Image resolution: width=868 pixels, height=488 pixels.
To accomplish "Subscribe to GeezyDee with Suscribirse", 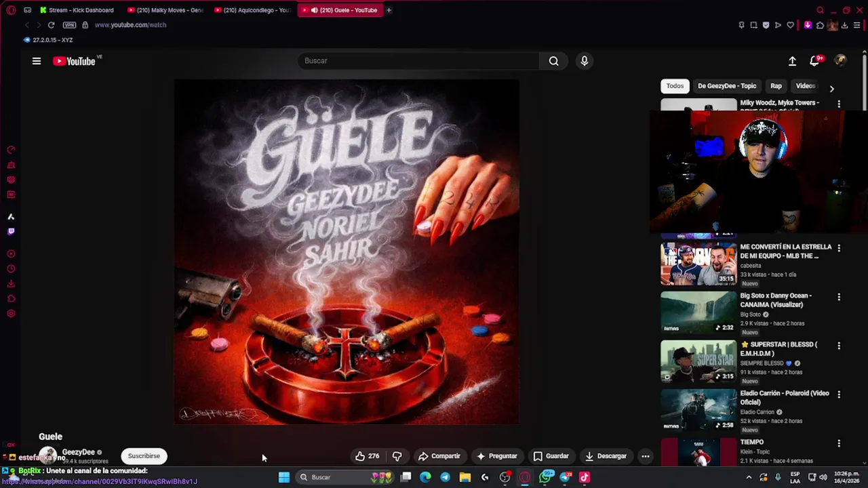I will coord(144,456).
